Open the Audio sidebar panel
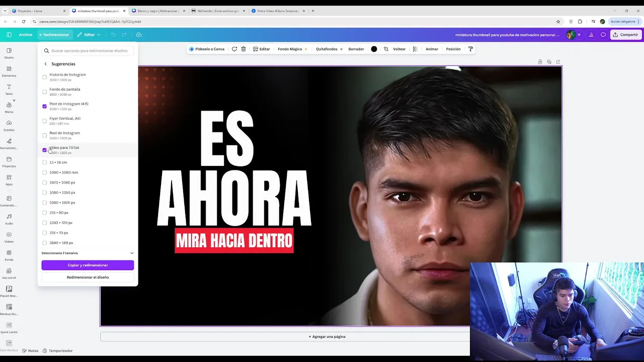The height and width of the screenshot is (362, 644). click(9, 219)
